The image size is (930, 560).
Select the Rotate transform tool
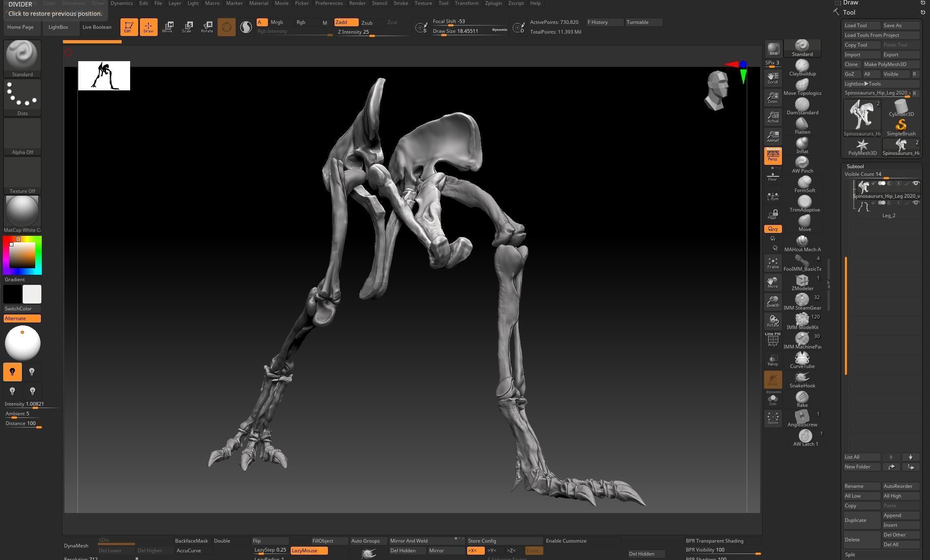click(207, 27)
